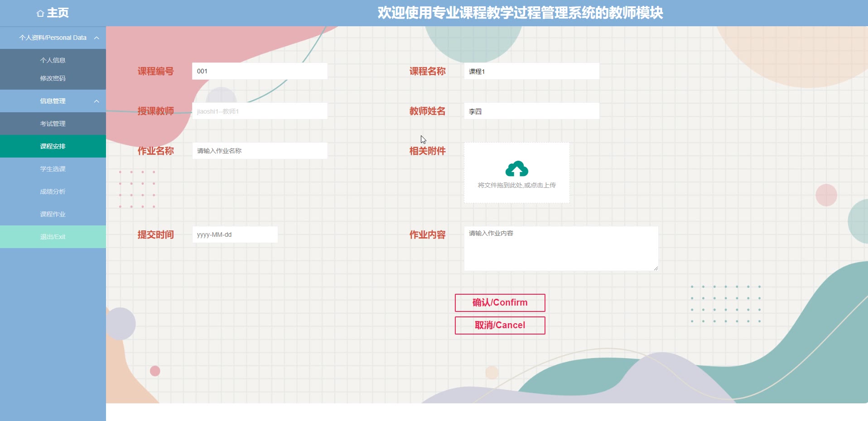The image size is (868, 421).
Task: Focus the 课程编号 field containing 001
Action: 260,71
